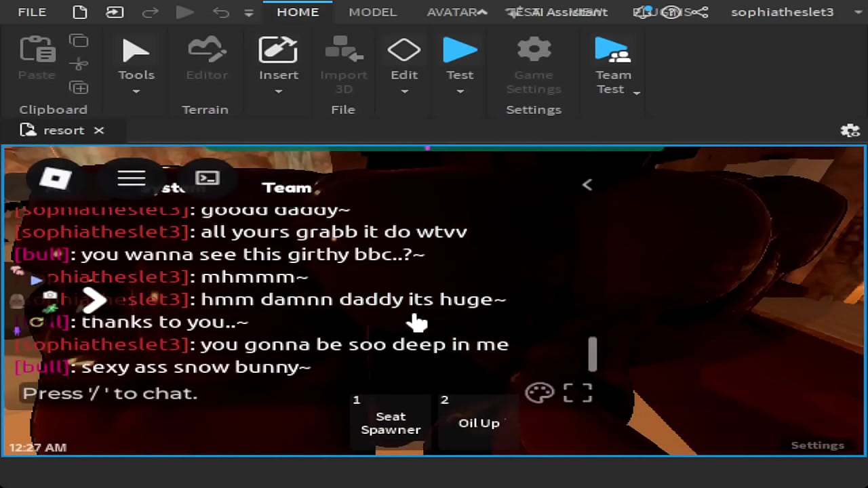Click the Edit diamond icon

click(403, 51)
